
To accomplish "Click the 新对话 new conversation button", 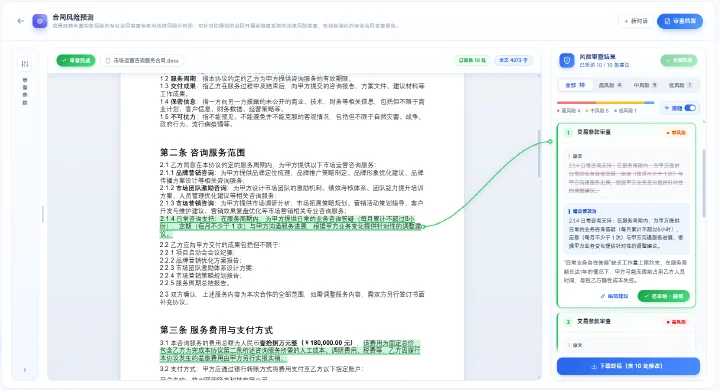I will click(x=636, y=21).
